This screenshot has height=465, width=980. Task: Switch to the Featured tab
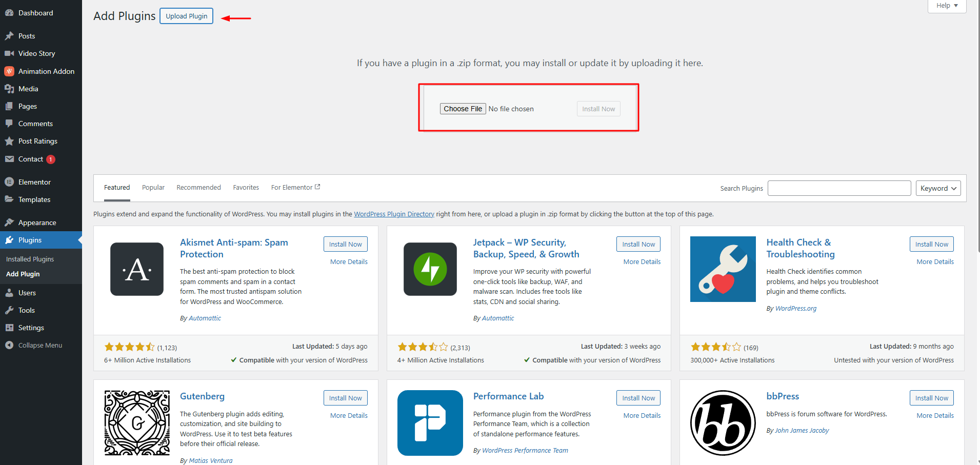pyautogui.click(x=117, y=188)
